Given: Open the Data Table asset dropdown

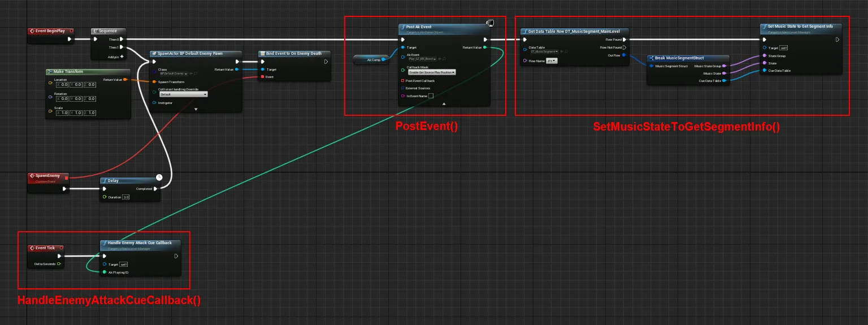Looking at the screenshot, I should coord(545,51).
